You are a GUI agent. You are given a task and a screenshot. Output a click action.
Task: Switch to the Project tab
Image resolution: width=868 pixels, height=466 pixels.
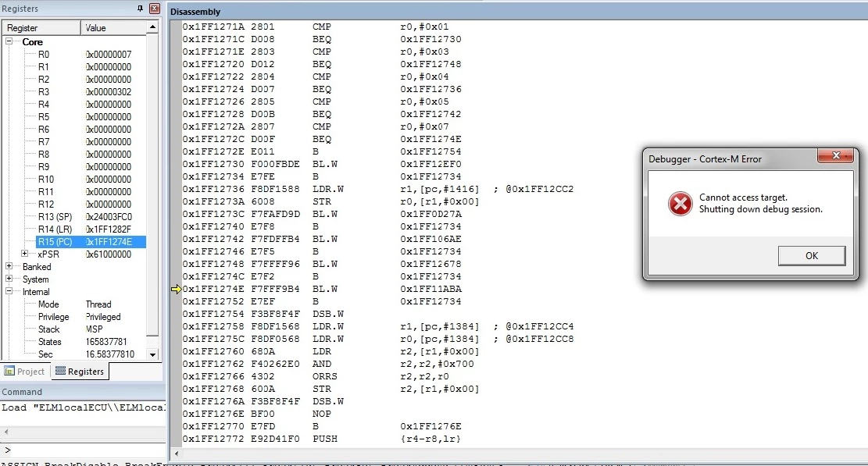coord(25,372)
